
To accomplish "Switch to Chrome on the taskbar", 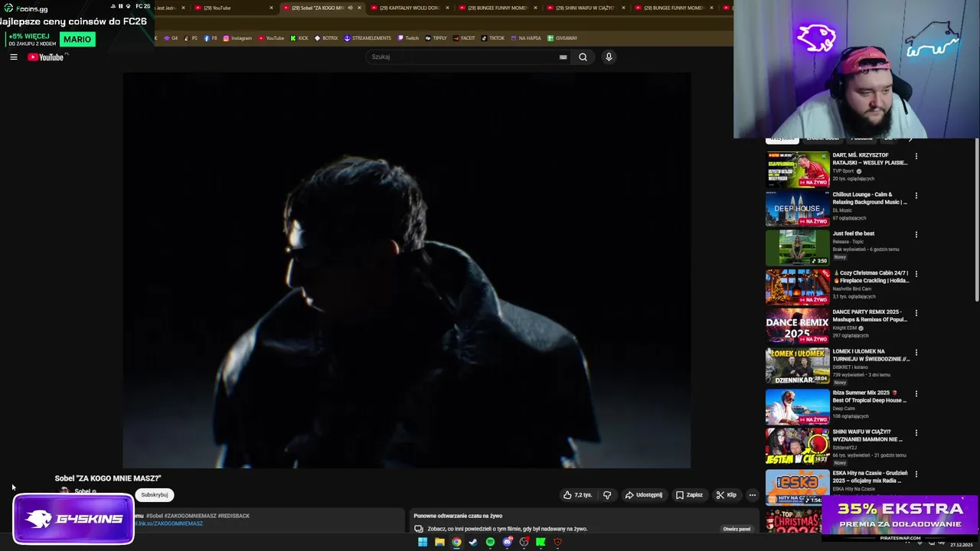I will coord(456,542).
